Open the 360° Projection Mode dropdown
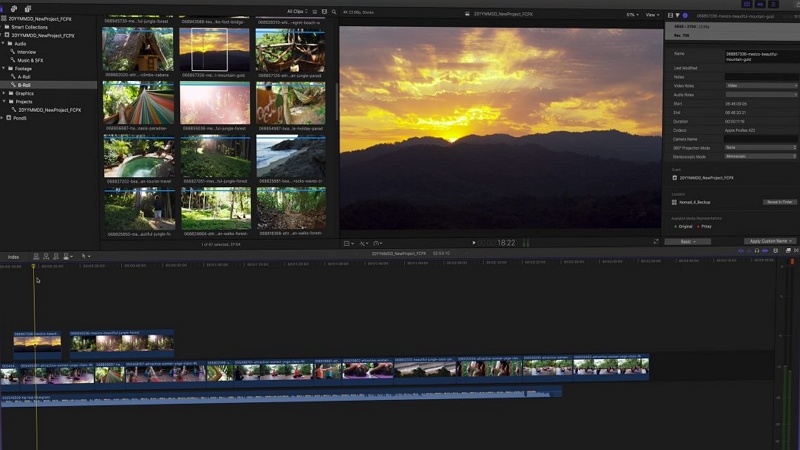Screen dimensions: 800x450 [761, 147]
